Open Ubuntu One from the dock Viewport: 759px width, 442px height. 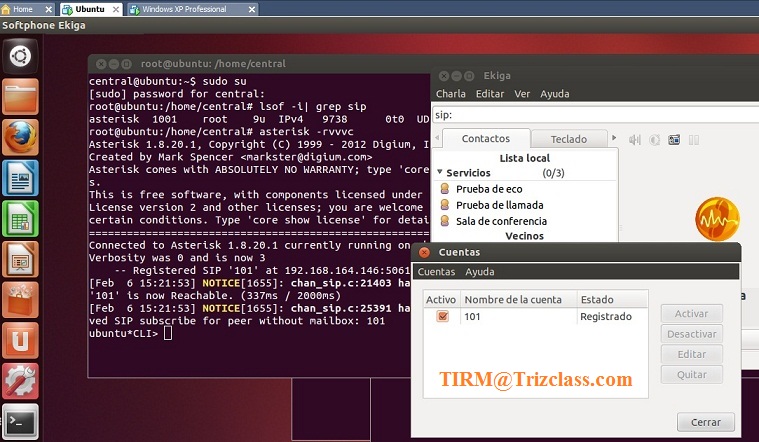pyautogui.click(x=20, y=341)
